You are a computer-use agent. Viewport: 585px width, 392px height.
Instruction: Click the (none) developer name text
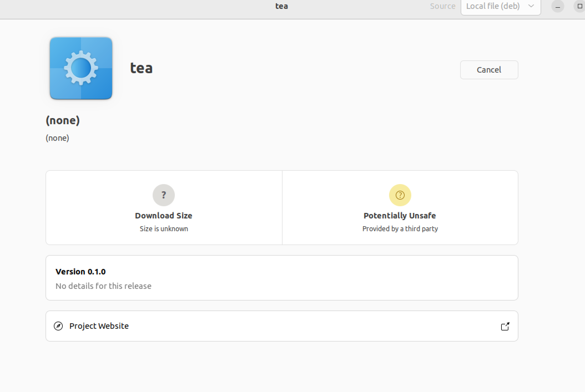click(x=63, y=120)
